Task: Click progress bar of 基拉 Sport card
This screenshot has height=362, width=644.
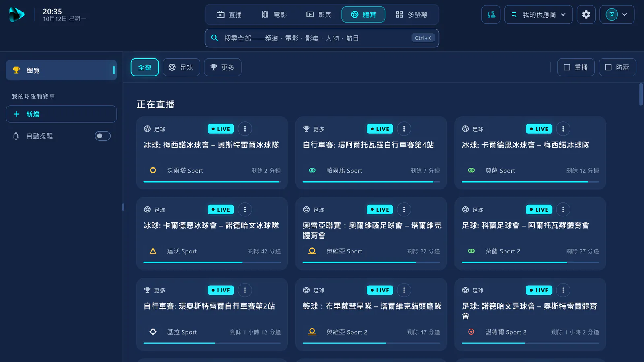Action: pyautogui.click(x=212, y=343)
